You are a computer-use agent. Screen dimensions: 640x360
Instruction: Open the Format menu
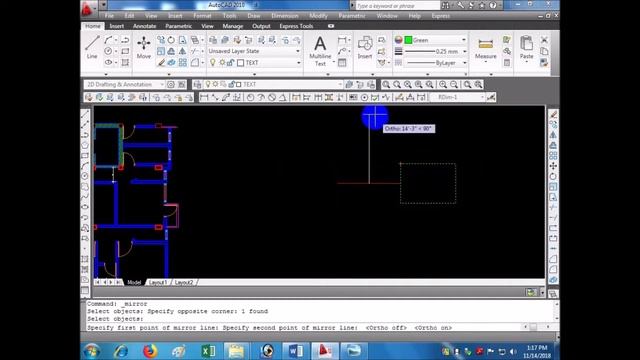tap(202, 16)
